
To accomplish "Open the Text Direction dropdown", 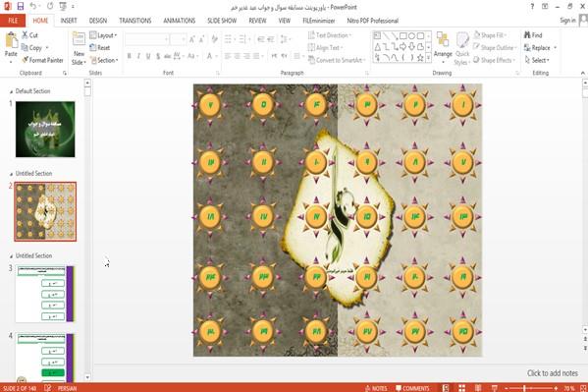I will click(329, 35).
